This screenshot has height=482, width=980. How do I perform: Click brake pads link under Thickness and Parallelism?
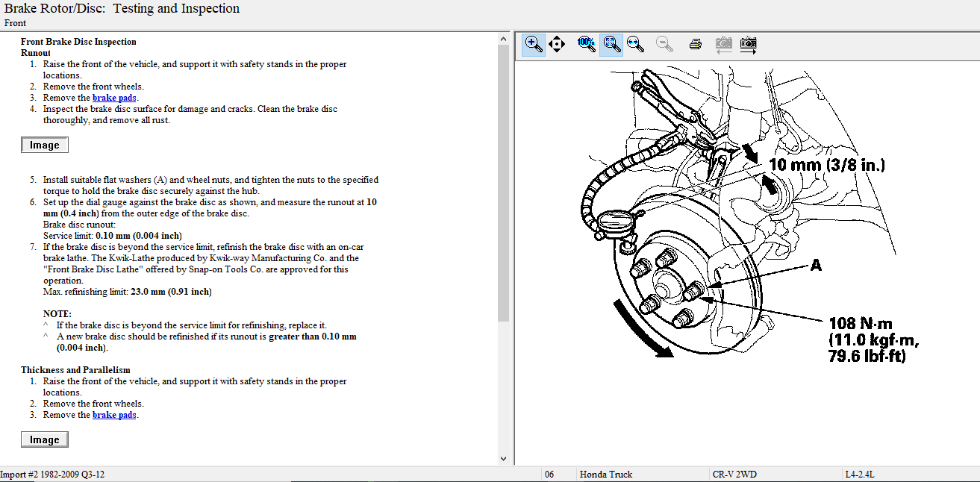[x=114, y=414]
